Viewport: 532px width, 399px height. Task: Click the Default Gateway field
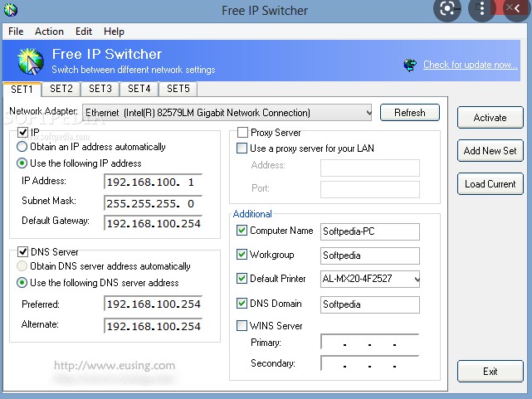pyautogui.click(x=154, y=223)
